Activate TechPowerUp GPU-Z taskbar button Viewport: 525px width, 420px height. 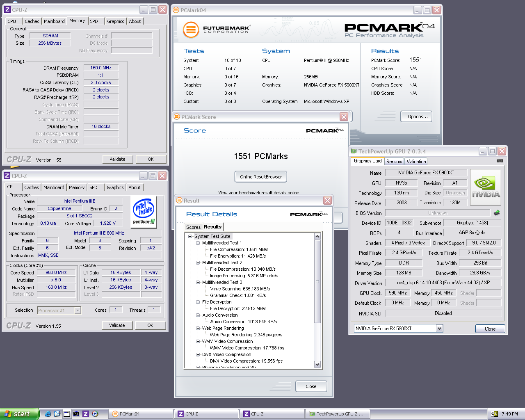pyautogui.click(x=338, y=414)
